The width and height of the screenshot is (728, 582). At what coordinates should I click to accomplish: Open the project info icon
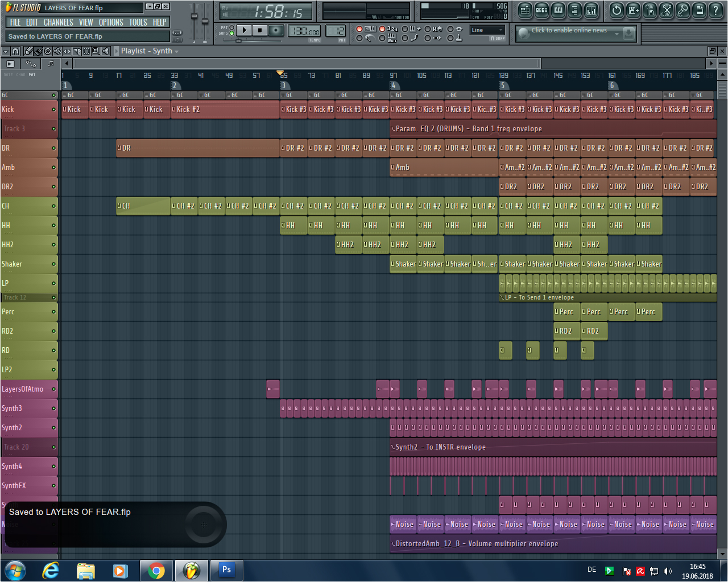[700, 10]
